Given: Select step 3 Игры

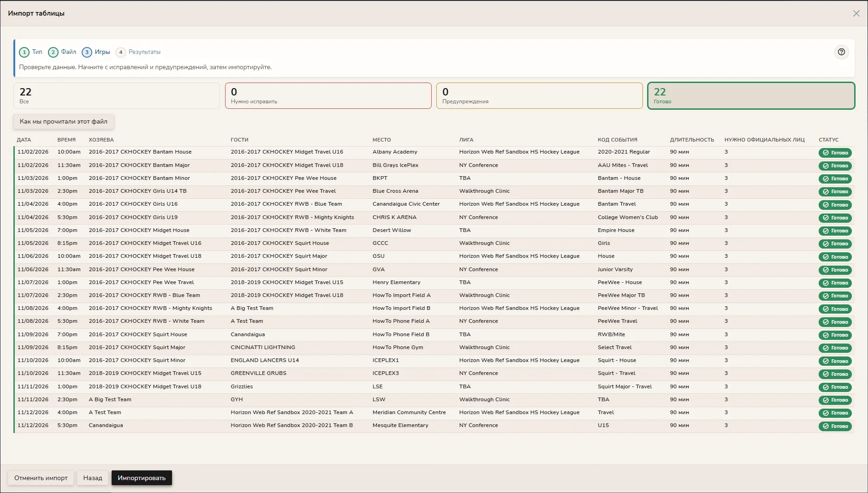Looking at the screenshot, I should [x=96, y=52].
